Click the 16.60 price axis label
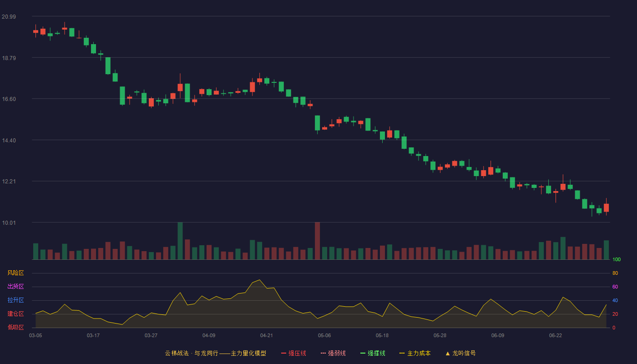Image resolution: width=637 pixels, height=364 pixels. pyautogui.click(x=9, y=99)
